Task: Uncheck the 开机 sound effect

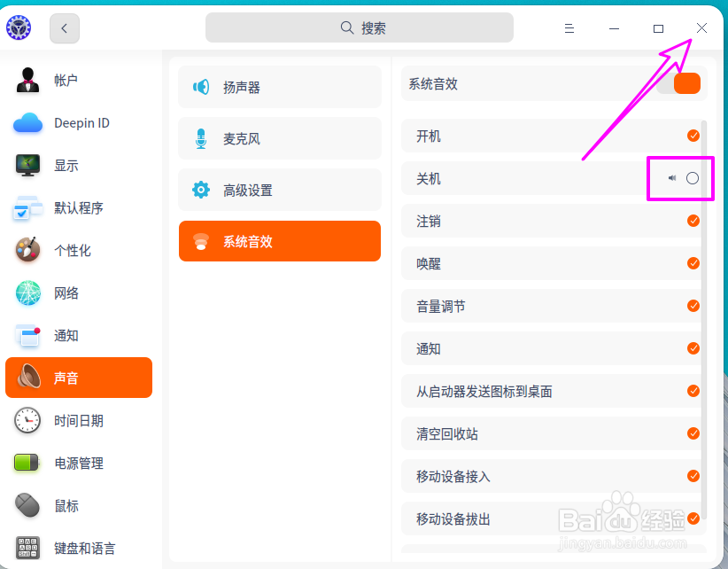Action: 693,136
